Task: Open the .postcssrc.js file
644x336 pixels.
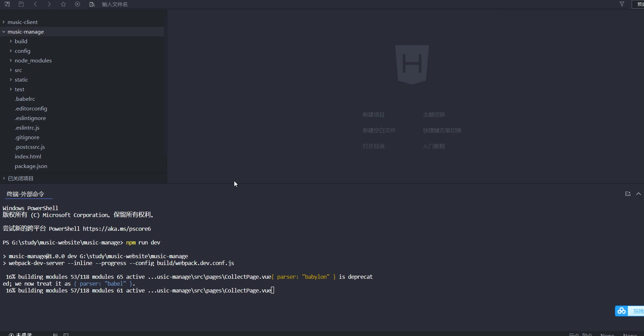Action: click(x=30, y=147)
